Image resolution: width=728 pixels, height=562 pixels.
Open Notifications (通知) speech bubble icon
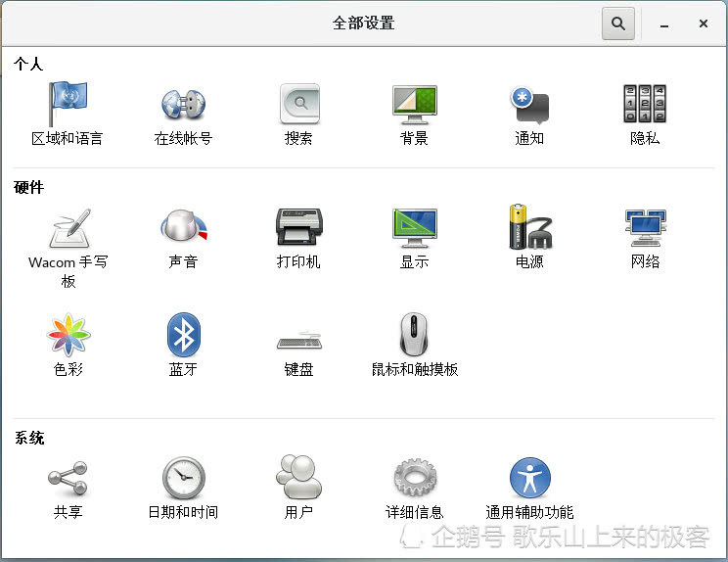point(529,106)
